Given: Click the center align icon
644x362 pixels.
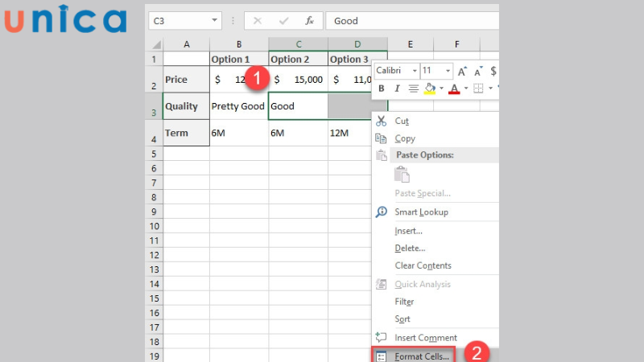Looking at the screenshot, I should click(414, 88).
